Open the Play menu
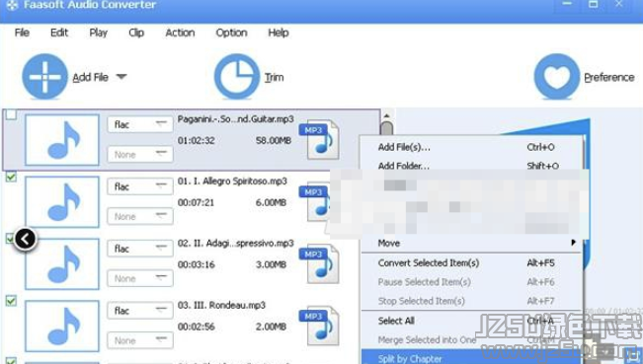Image resolution: width=643 pixels, height=364 pixels. (99, 33)
